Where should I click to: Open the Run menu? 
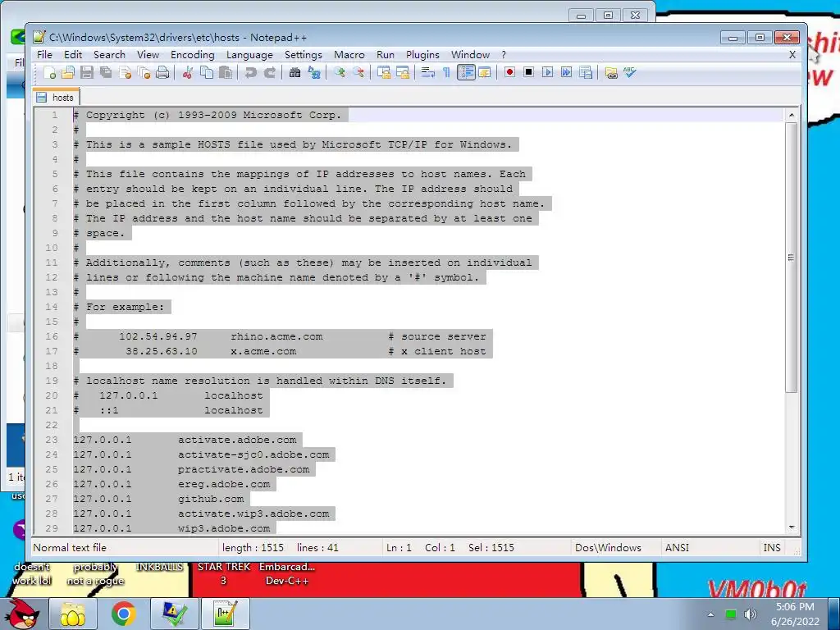point(386,55)
